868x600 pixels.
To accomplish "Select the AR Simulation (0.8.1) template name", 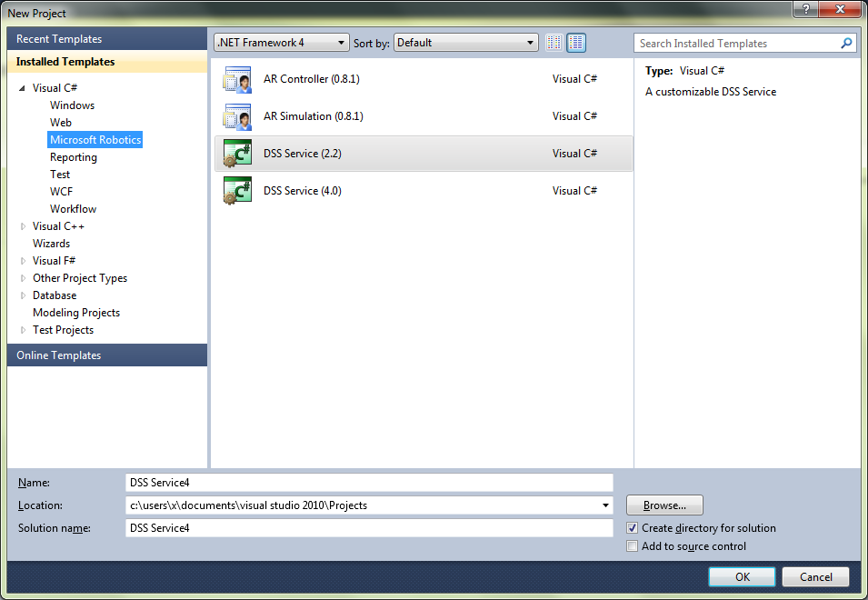I will pyautogui.click(x=314, y=116).
